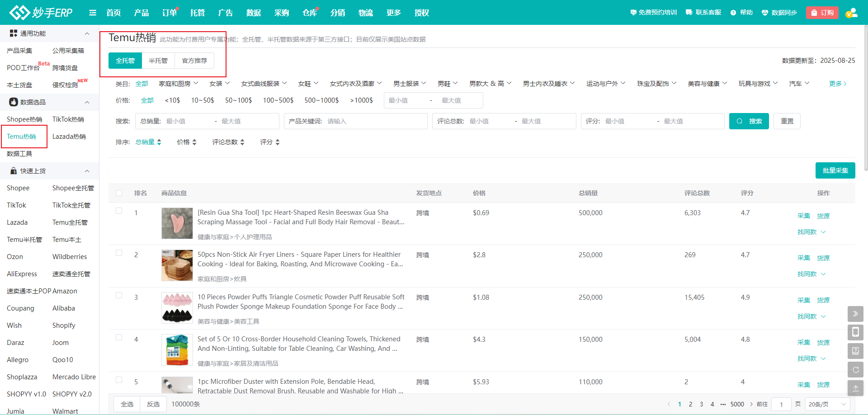The image size is (868, 415).
Task: Toggle the select-all checkbox in table header
Action: (119, 193)
